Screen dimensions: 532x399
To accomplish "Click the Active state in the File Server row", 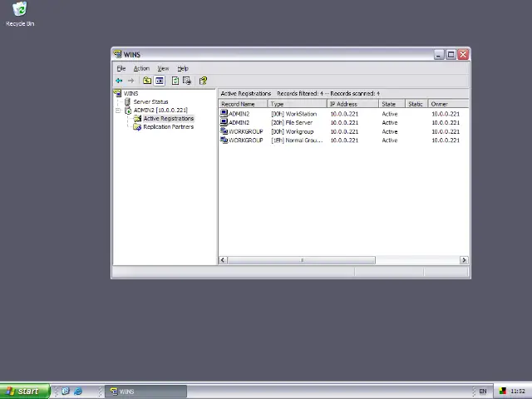I will (390, 122).
